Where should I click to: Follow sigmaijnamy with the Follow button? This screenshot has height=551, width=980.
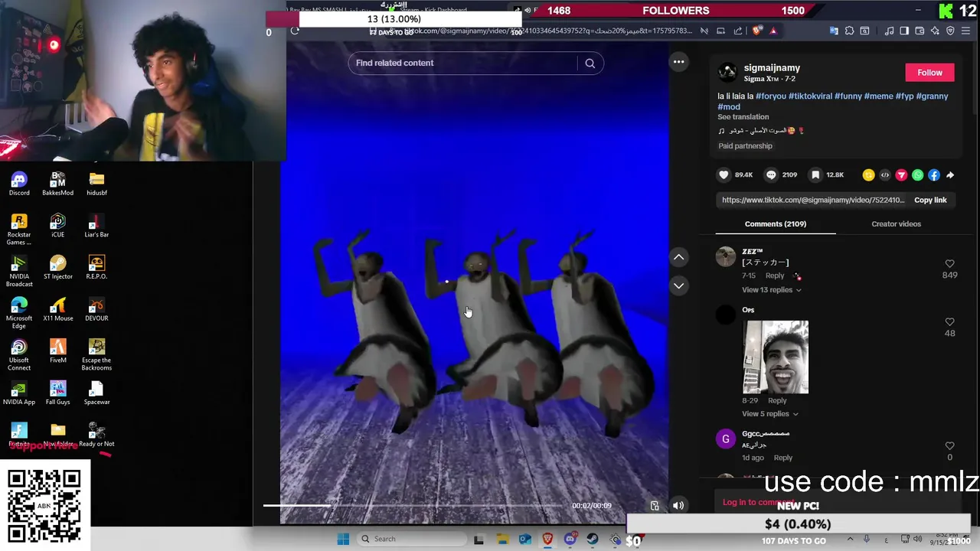pos(929,73)
